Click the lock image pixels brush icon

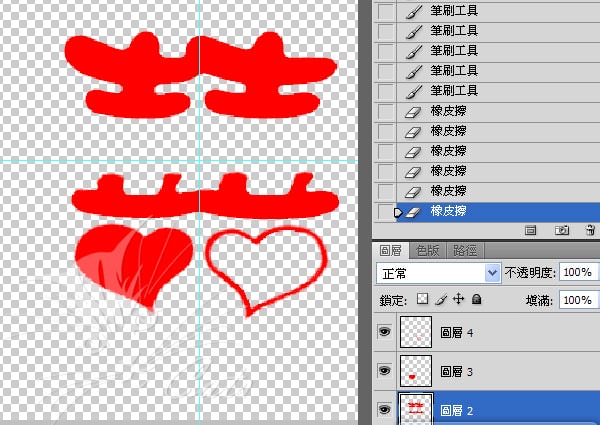coord(440,299)
